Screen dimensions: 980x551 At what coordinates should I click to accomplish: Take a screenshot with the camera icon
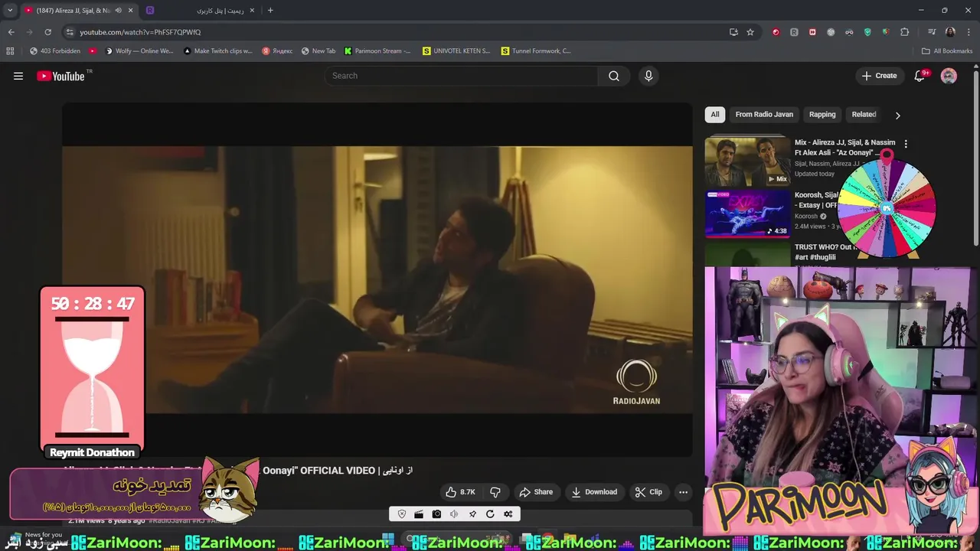click(436, 514)
